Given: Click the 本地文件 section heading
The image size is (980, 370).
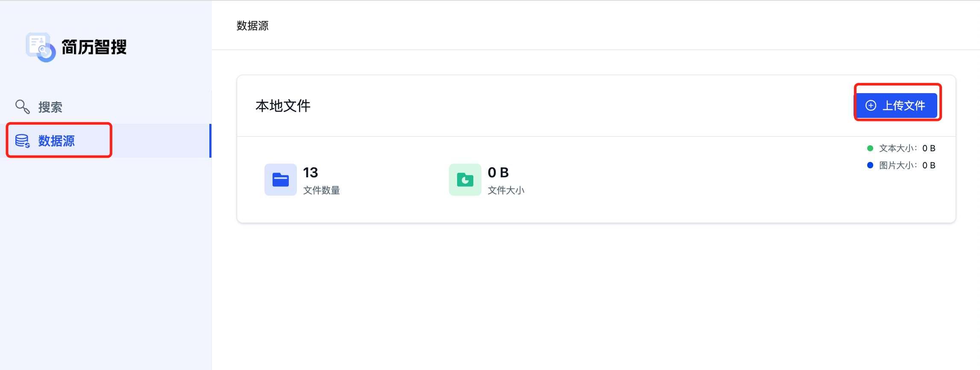Looking at the screenshot, I should (283, 106).
